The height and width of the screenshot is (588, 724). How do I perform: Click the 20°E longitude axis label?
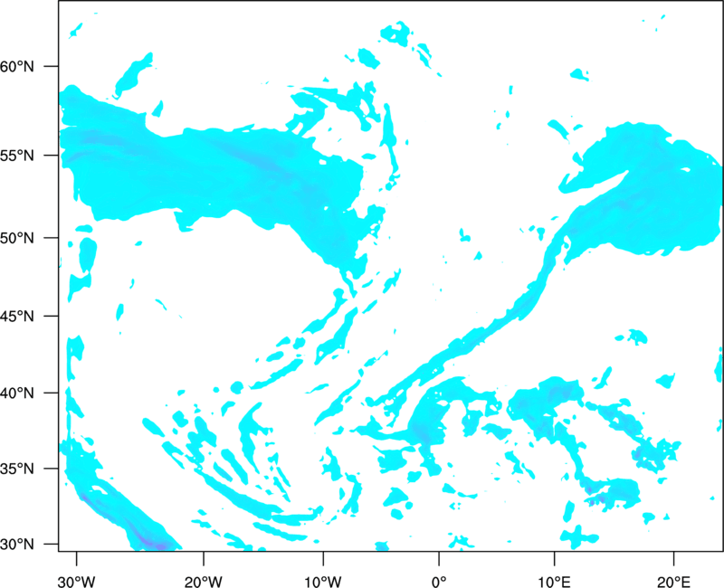(673, 582)
